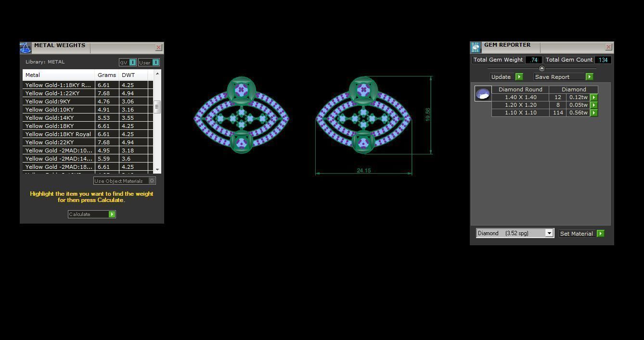
Task: Click the 7.68 grams value for Yellow Gold:22KY
Action: click(x=107, y=142)
